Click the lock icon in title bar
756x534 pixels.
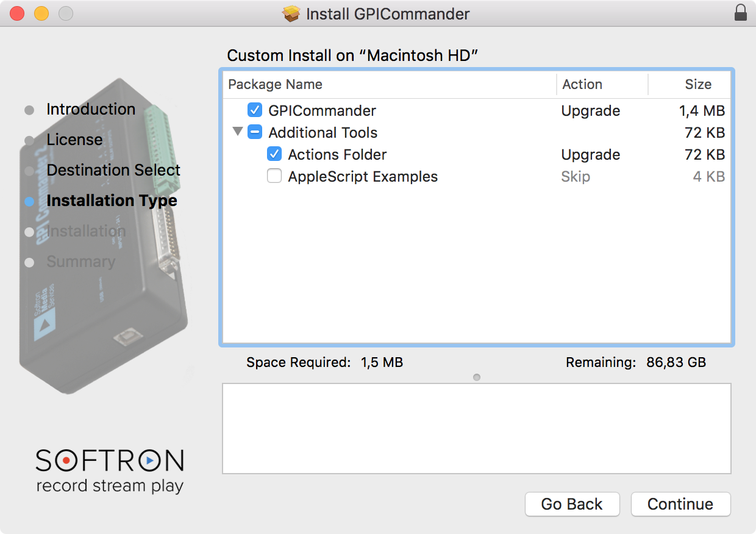pyautogui.click(x=741, y=13)
